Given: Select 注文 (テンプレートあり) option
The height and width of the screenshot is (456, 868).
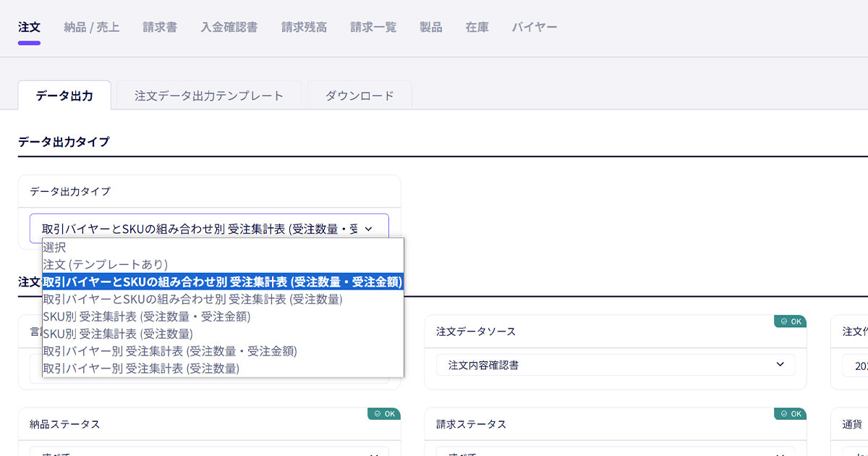Looking at the screenshot, I should [223, 264].
